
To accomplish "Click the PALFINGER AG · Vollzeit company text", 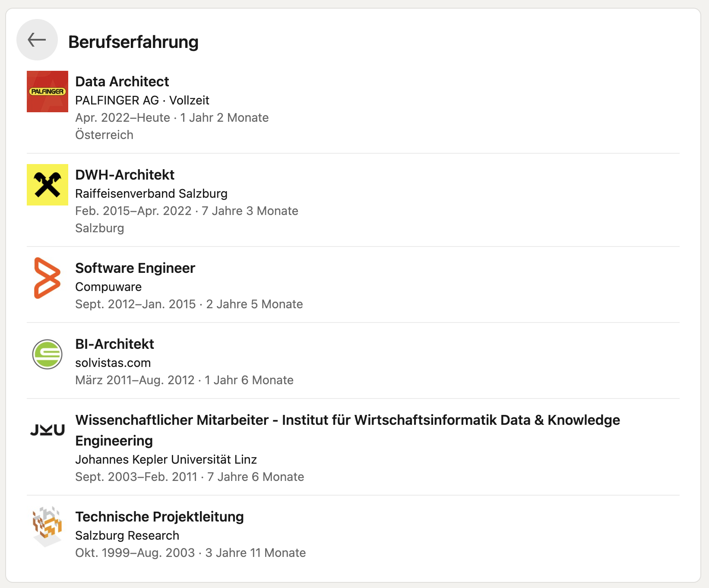I will pos(142,100).
